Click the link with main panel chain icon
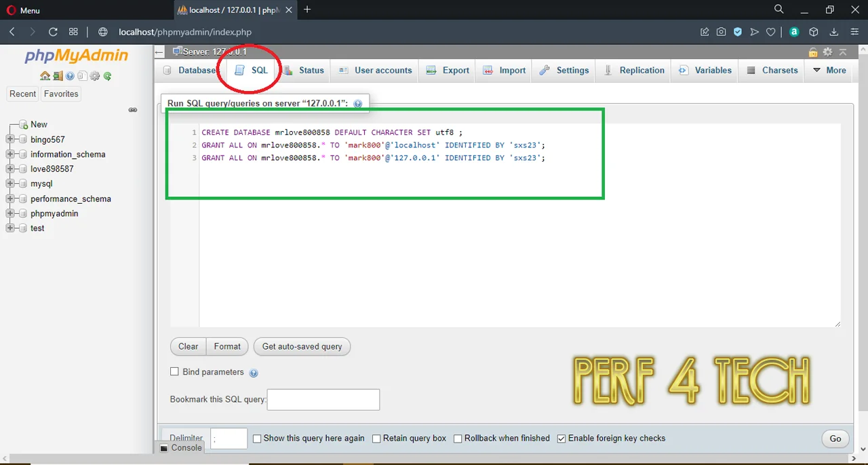Screen dimensions: 868x465 coord(133,110)
